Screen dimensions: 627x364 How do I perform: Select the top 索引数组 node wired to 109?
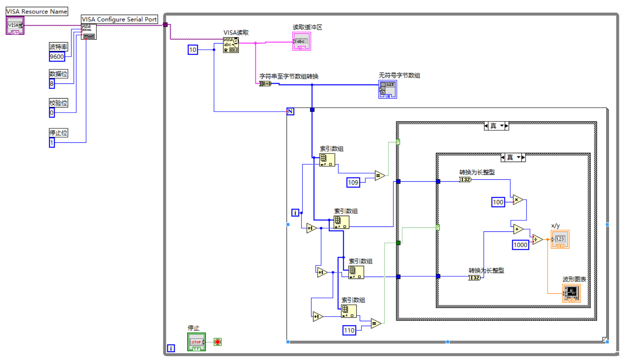[327, 160]
